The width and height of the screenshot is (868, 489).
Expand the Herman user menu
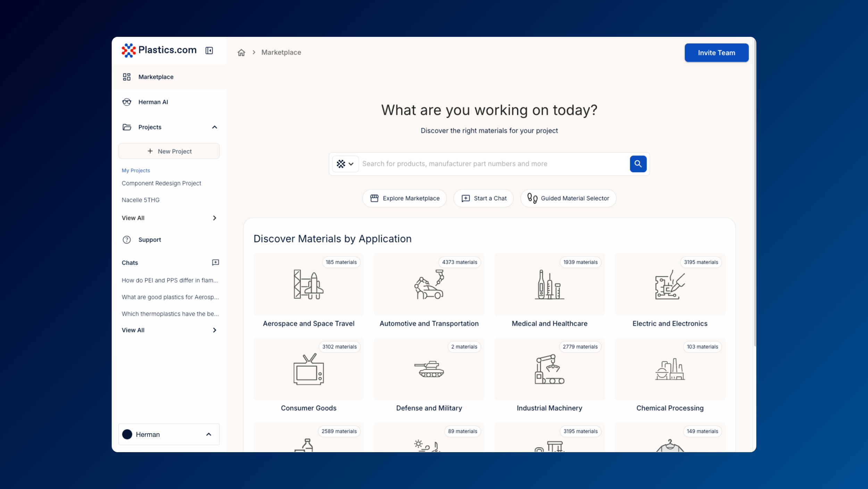(x=169, y=434)
